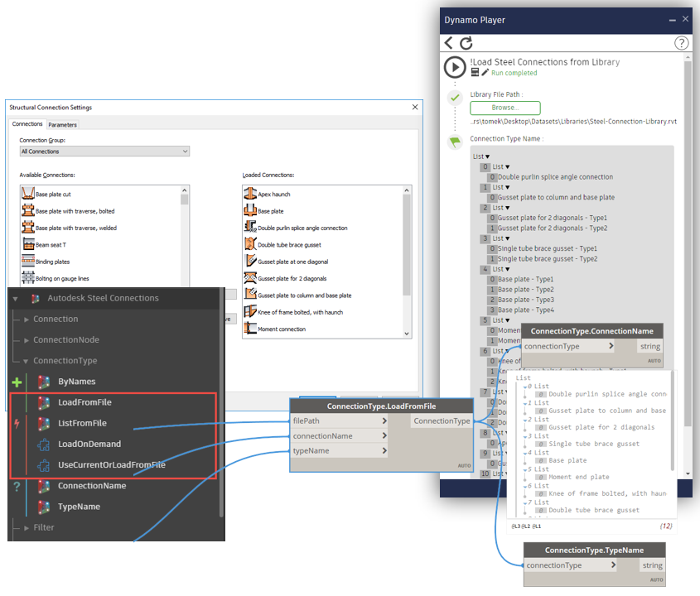Select Double tube brace gusset icon
The height and width of the screenshot is (596, 700).
[250, 244]
